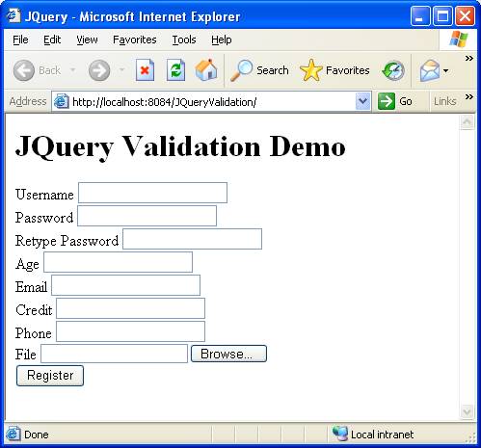Expand the Links bar chevron
Screen dimensions: 481x448
pos(469,96)
